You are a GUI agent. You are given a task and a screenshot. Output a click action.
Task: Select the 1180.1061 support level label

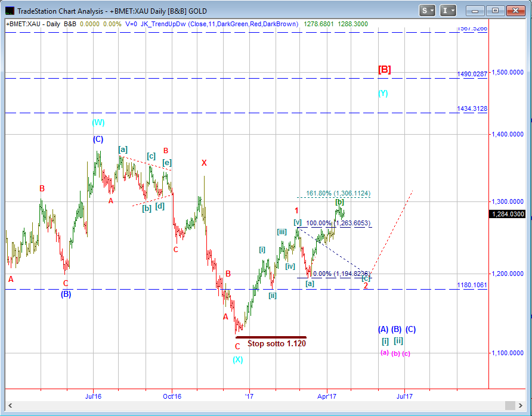(472, 285)
